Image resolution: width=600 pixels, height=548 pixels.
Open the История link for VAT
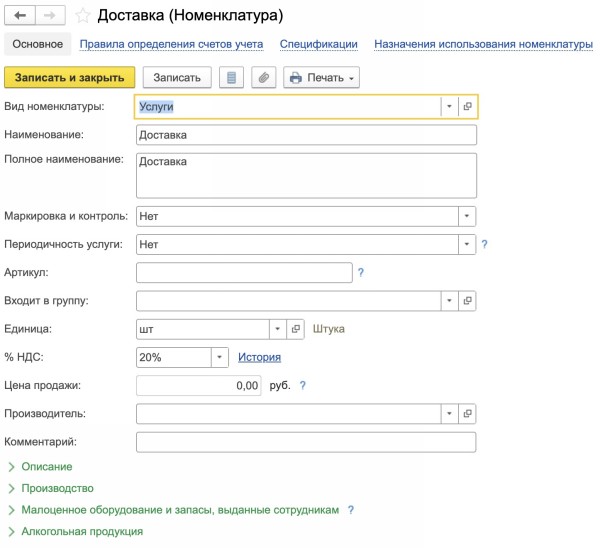click(x=259, y=357)
